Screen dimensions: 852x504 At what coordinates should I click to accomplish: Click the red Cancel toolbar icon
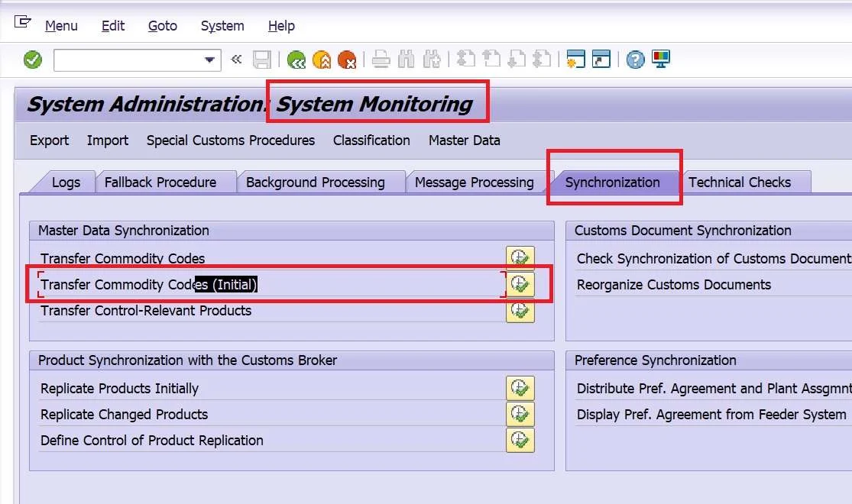coord(347,60)
